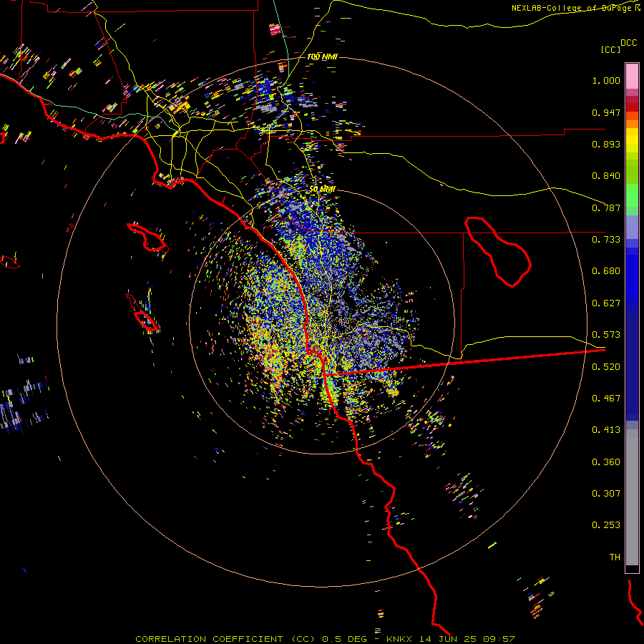The width and height of the screenshot is (644, 644).
Task: Select the 0.680 legend value
Action: pyautogui.click(x=606, y=271)
